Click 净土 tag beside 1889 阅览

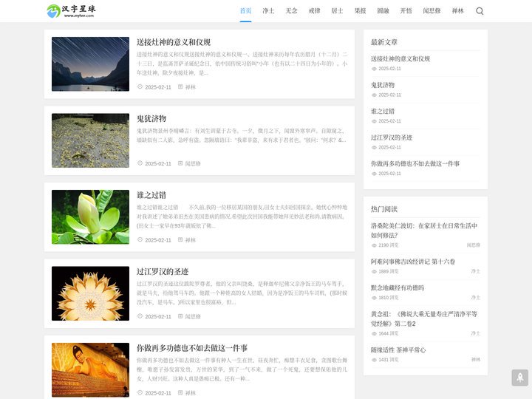[x=476, y=271]
